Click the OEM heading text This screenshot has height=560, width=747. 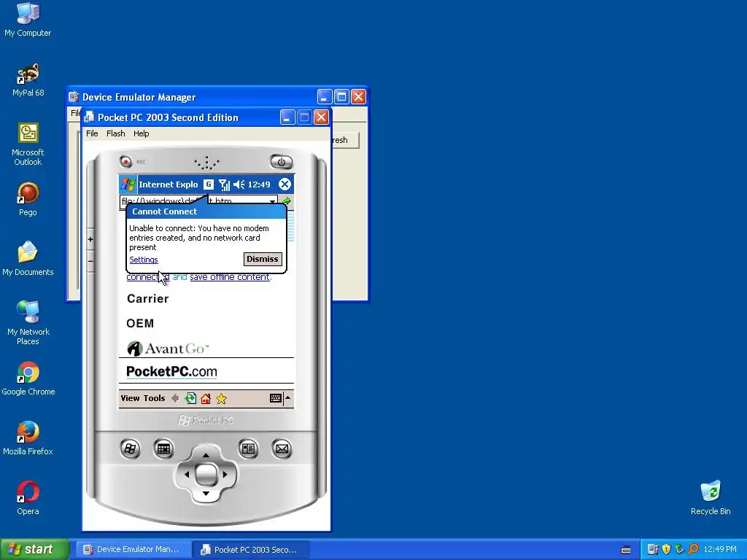140,323
